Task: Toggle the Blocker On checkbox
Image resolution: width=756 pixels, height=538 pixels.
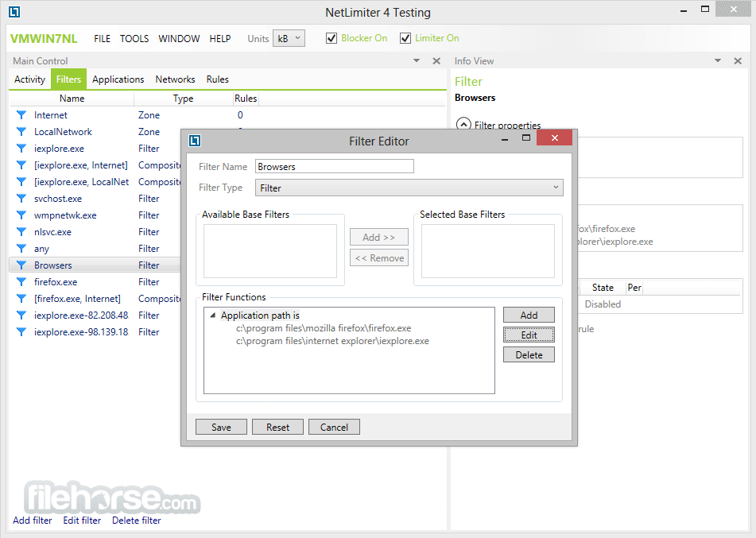Action: click(331, 38)
